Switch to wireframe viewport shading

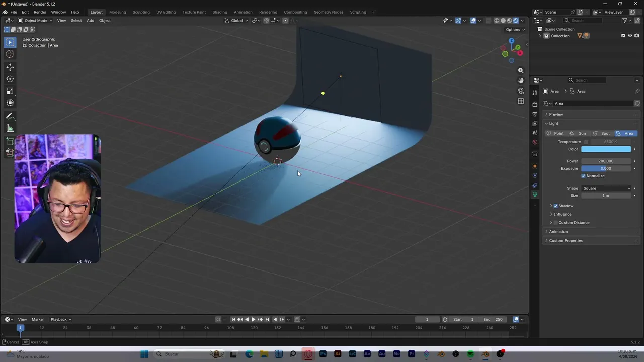click(497, 21)
